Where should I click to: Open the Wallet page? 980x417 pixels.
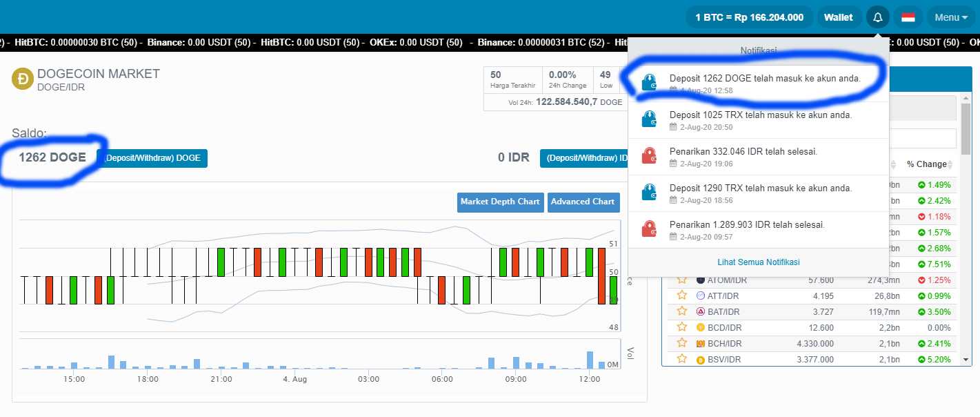click(839, 17)
